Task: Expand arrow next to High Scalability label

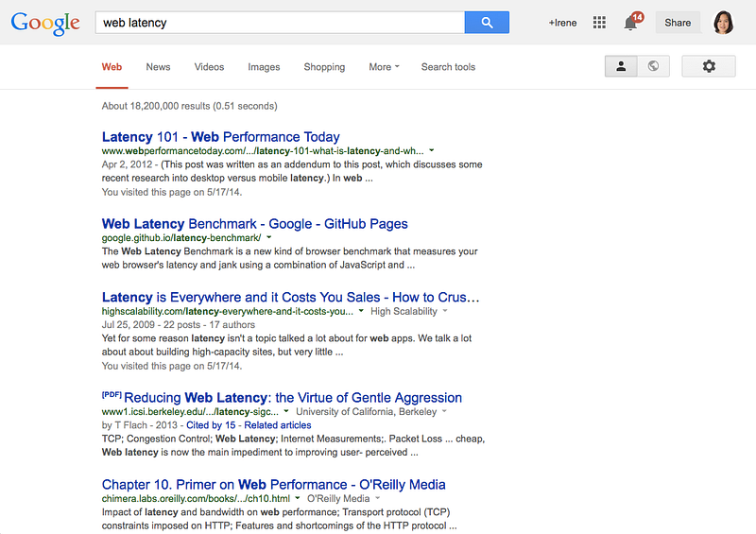Action: [445, 311]
